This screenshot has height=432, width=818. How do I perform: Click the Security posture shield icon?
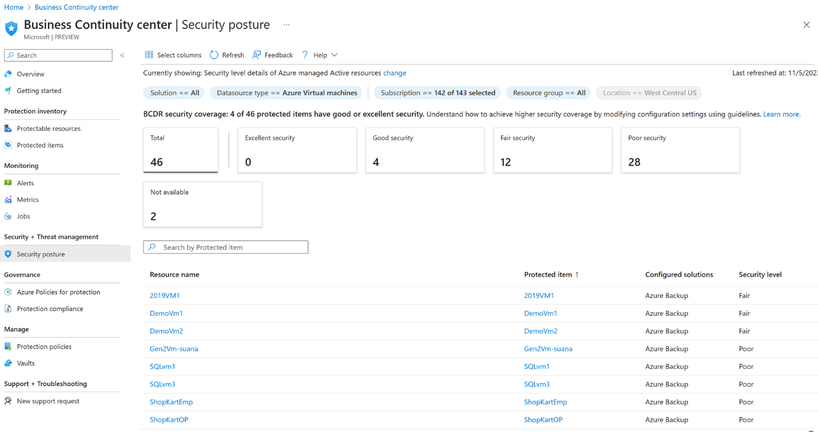point(8,254)
